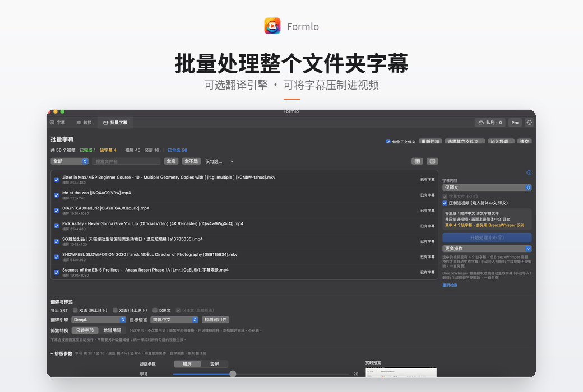Screen dimensions: 583x392
Task: Uncheck the SG胜加出品 video row
Action: pos(57,241)
